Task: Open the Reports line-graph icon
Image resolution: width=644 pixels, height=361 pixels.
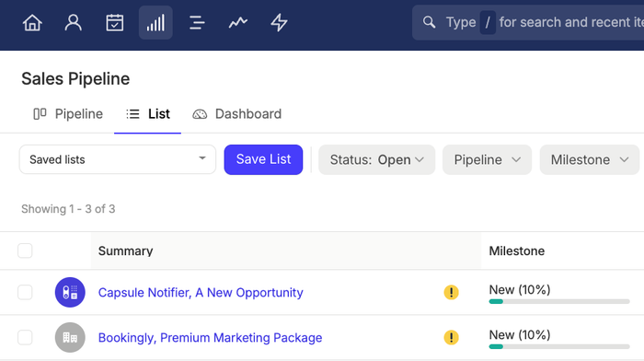Action: click(x=237, y=23)
